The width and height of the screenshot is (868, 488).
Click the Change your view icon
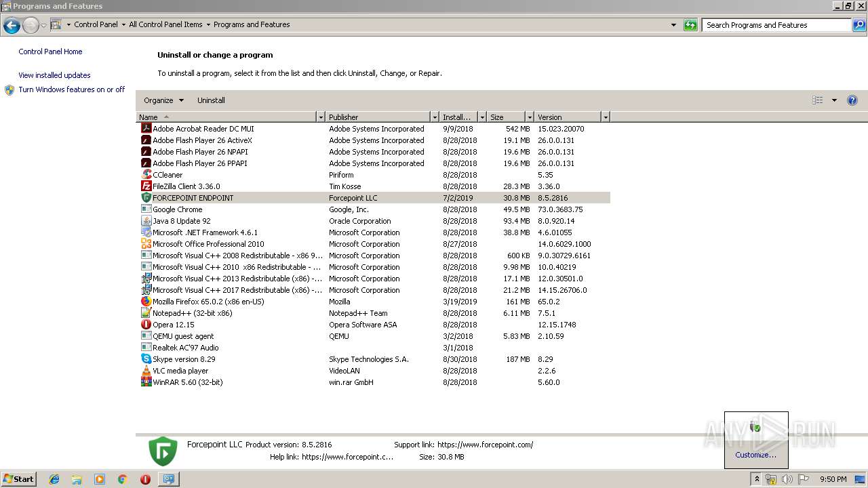(818, 100)
